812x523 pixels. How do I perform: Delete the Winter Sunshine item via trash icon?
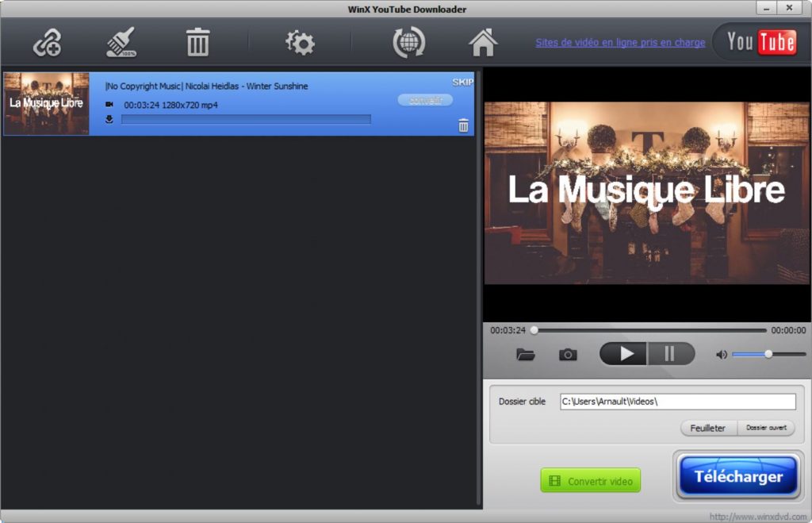464,125
